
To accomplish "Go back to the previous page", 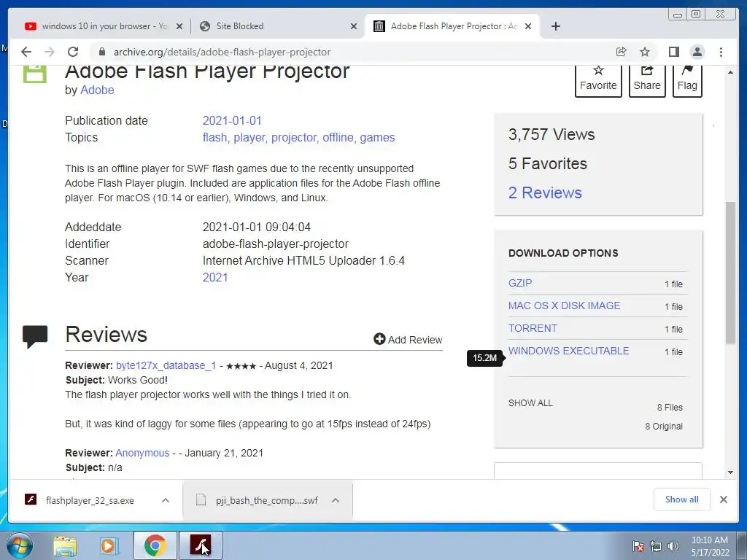I will (26, 52).
